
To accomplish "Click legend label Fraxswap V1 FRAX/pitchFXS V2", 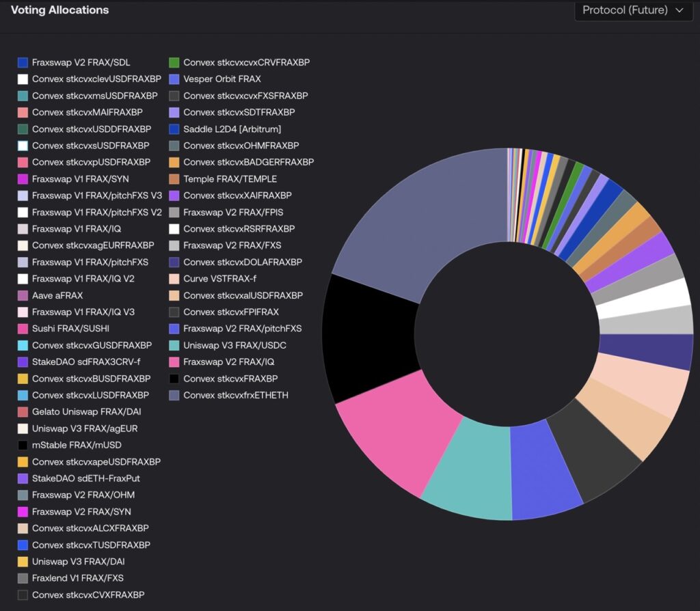I will coord(97,213).
